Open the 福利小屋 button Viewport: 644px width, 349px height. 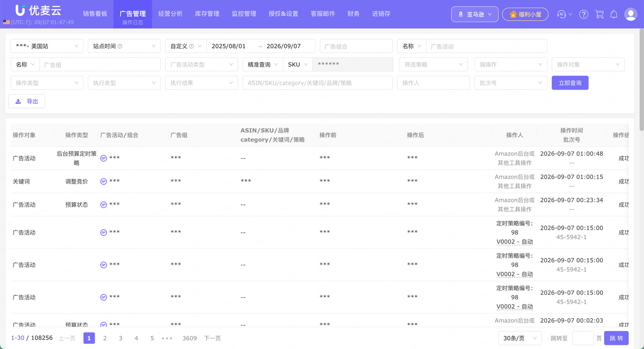pos(525,15)
